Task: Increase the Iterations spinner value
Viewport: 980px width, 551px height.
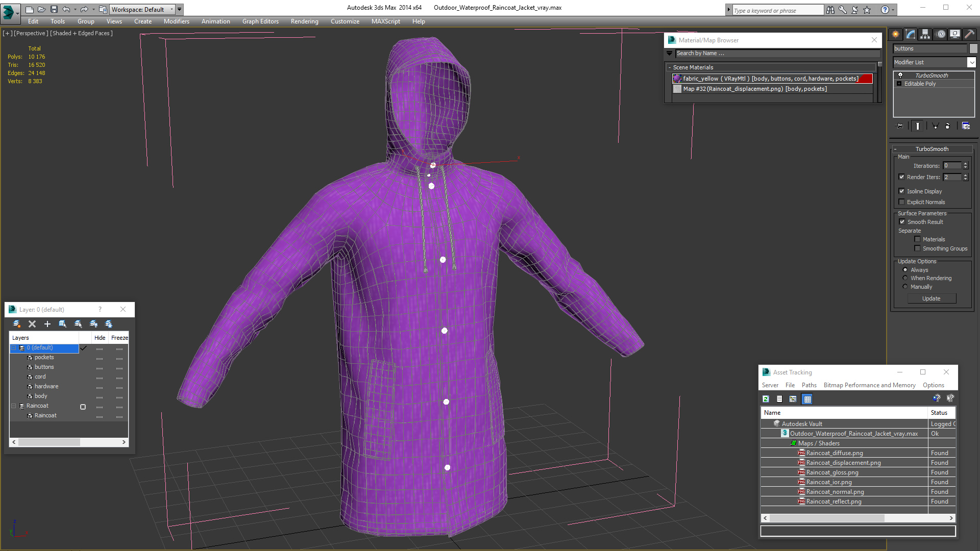Action: point(965,164)
